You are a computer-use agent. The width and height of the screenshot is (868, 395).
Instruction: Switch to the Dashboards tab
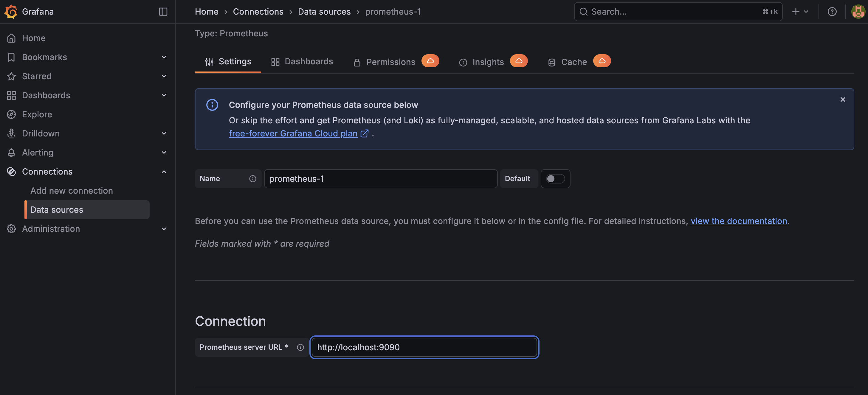tap(302, 62)
